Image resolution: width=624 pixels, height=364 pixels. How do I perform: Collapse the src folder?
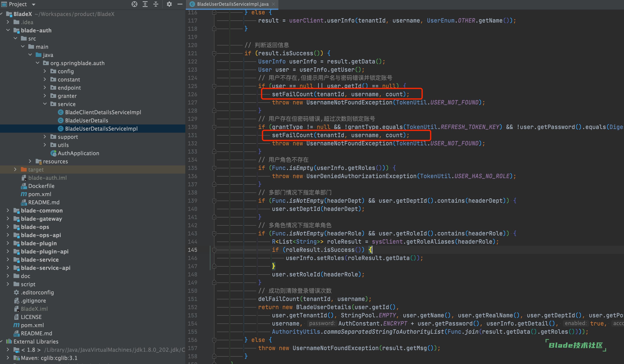coord(15,38)
